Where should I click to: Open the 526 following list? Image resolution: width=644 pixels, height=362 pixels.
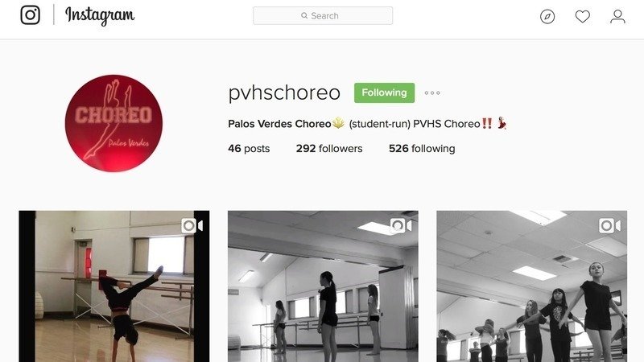(x=422, y=149)
